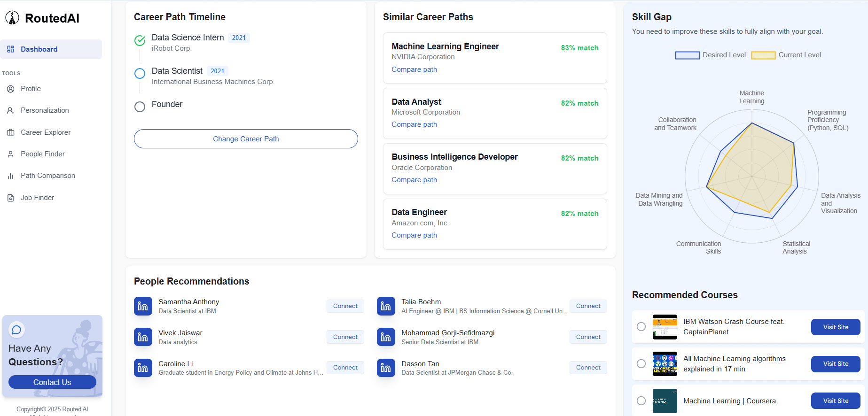Screen dimensions: 868x416
Task: Compare path for Business Intelligence Developer
Action: 414,180
